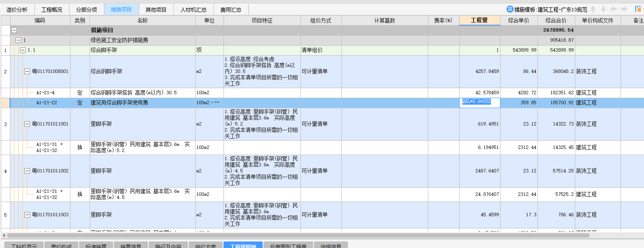The image size is (644, 248).
Task: Switch to the 分部分项 tab
Action: (87, 10)
